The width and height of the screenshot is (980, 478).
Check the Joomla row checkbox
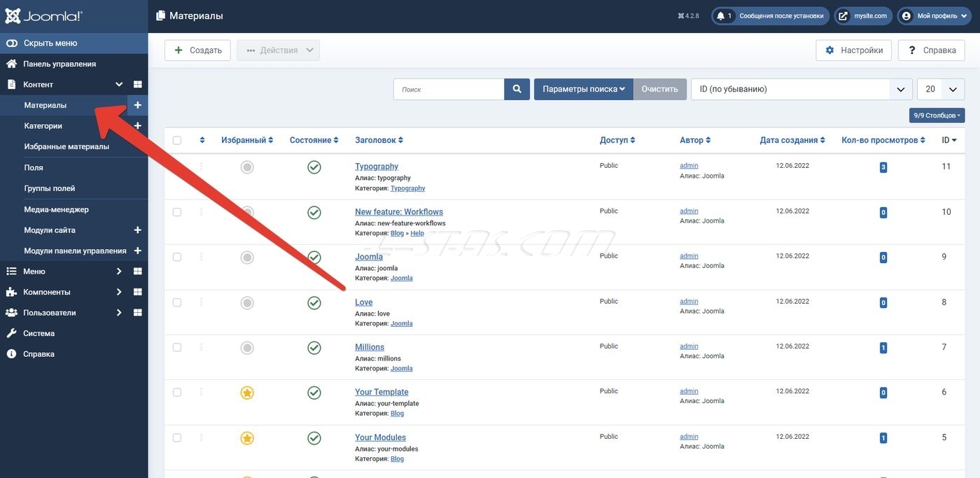(177, 257)
